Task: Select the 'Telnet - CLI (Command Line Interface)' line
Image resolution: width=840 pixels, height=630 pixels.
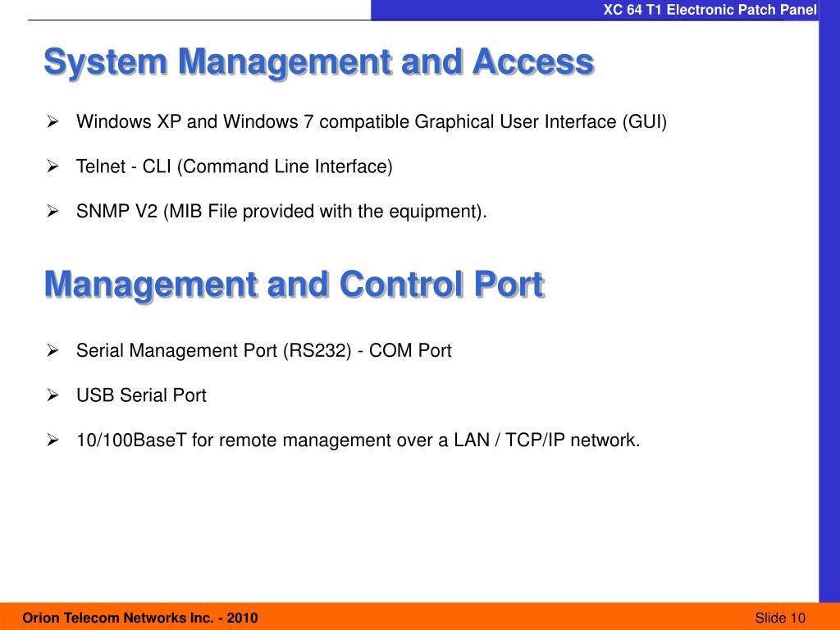Action: (234, 167)
